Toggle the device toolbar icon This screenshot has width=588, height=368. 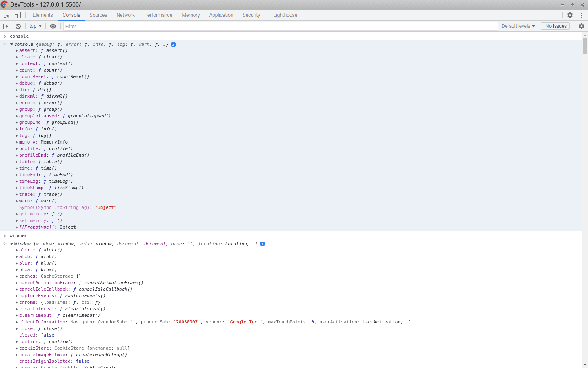pyautogui.click(x=18, y=15)
